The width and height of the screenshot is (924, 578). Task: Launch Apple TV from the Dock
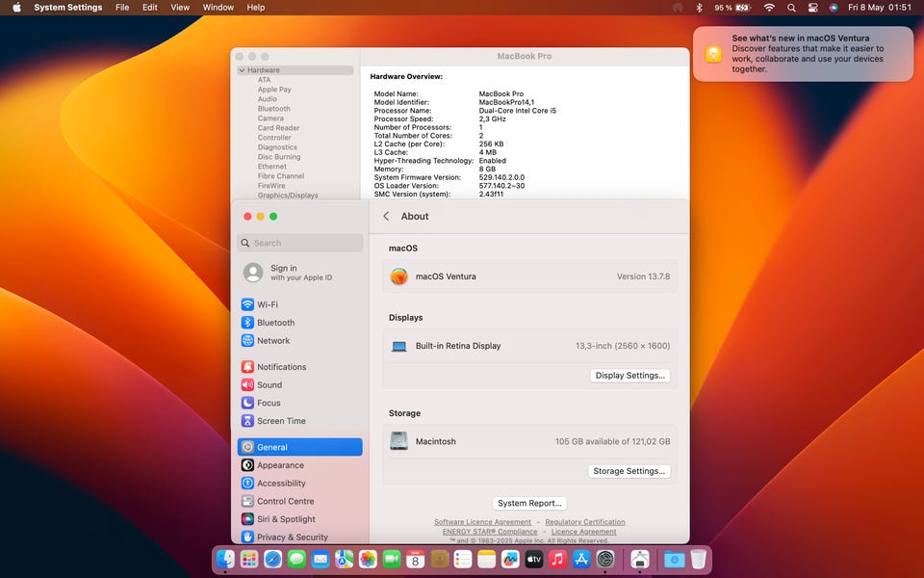[534, 559]
